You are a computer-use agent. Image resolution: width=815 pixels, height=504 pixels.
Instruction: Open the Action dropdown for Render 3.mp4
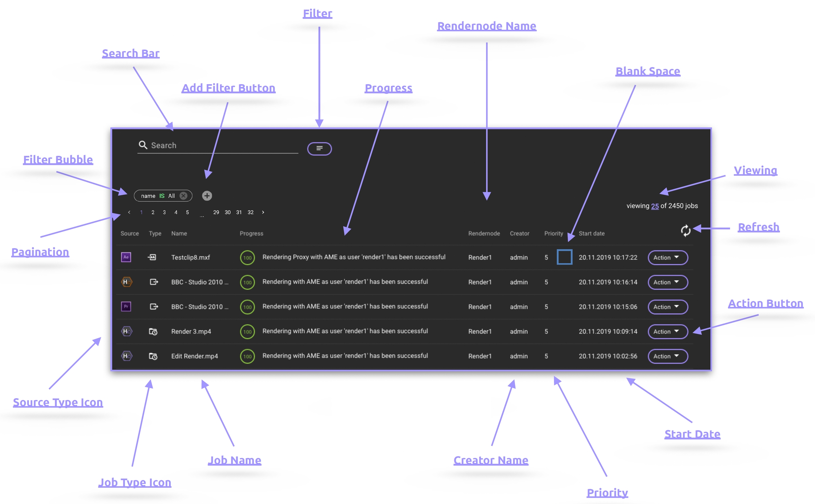667,331
